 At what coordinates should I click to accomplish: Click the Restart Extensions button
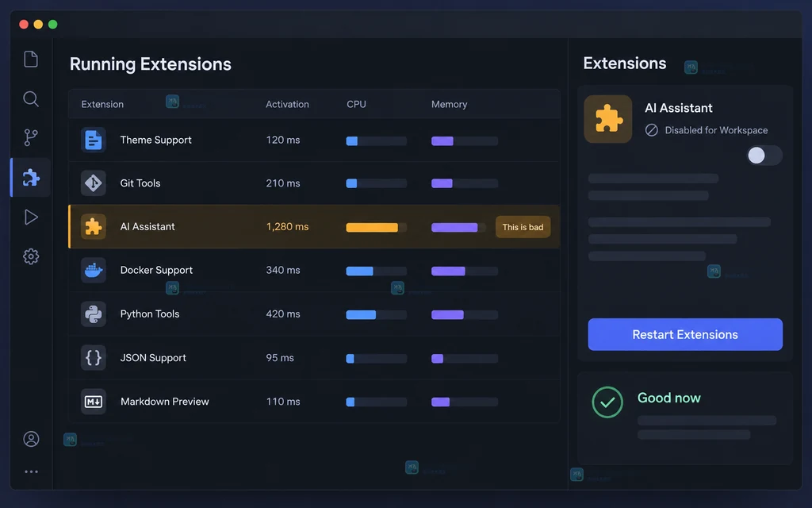[685, 334]
